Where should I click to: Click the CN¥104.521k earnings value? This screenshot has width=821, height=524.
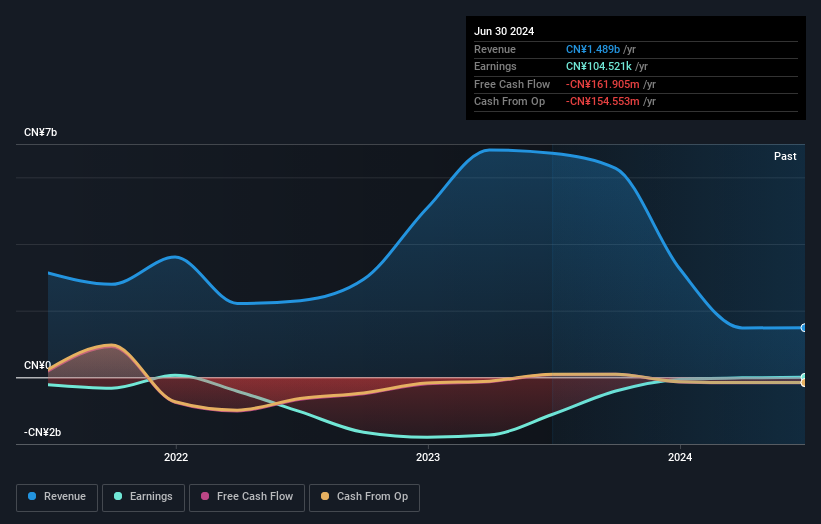point(598,66)
